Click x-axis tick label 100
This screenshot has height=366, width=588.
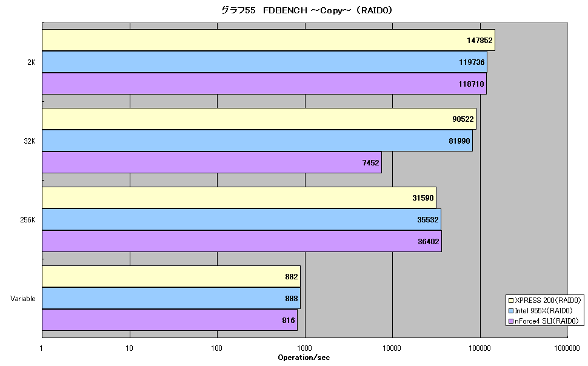[216, 348]
